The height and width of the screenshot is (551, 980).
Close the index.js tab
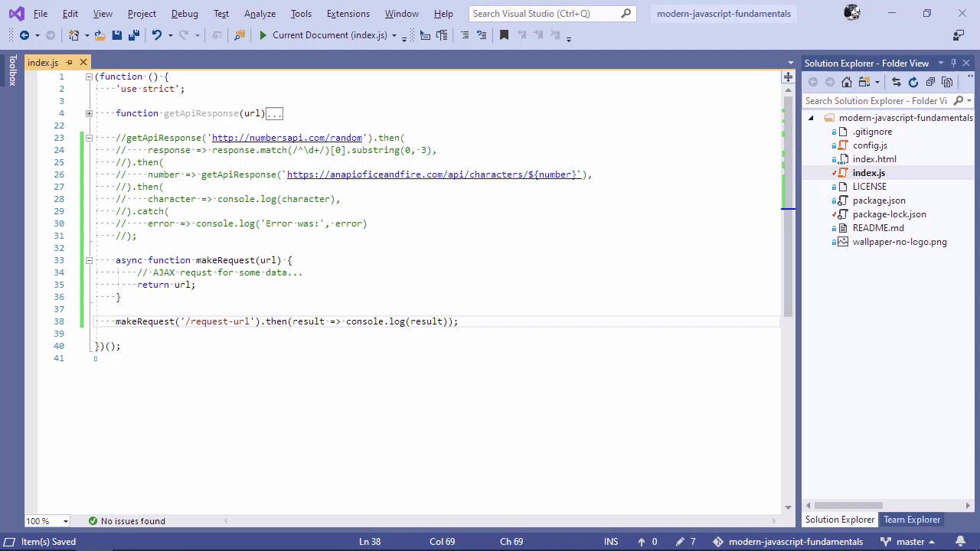pyautogui.click(x=83, y=63)
